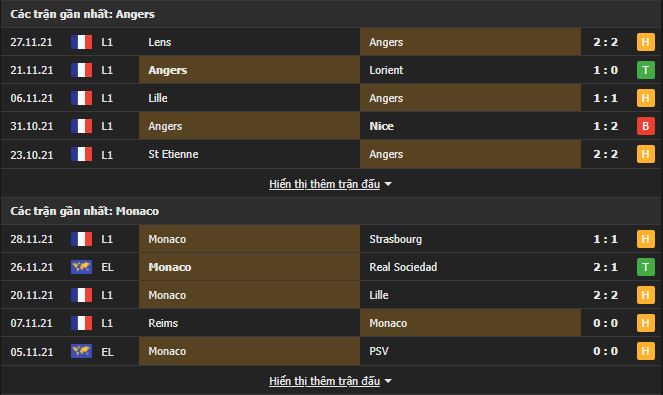Expand more Monaco matches via Hiển thị thêm trận đấu

pyautogui.click(x=324, y=381)
